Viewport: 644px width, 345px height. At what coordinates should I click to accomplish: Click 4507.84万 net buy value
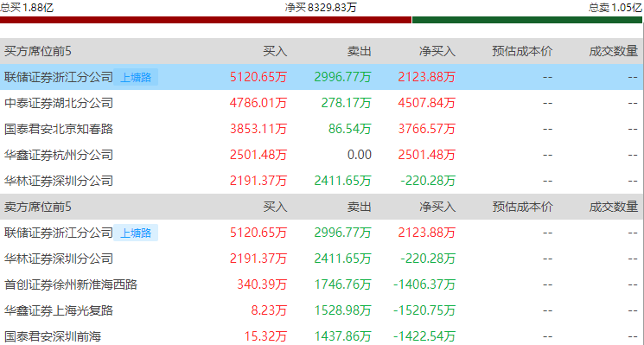427,103
